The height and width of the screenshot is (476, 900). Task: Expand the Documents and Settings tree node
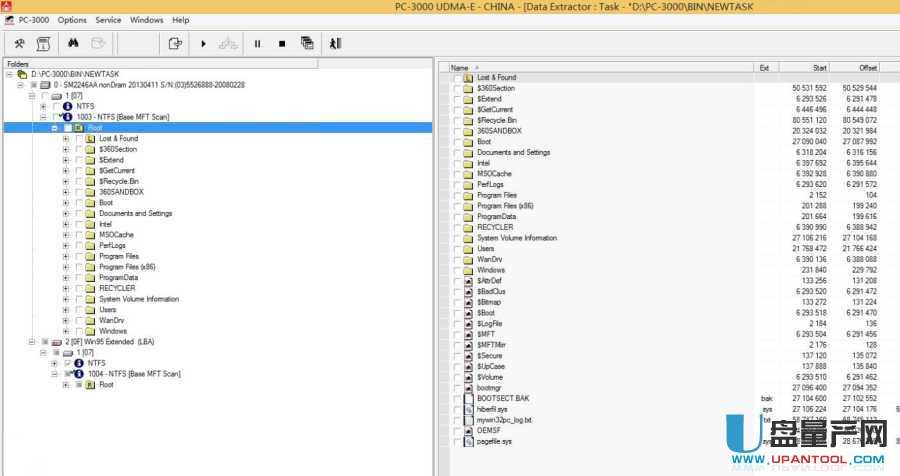click(x=66, y=213)
